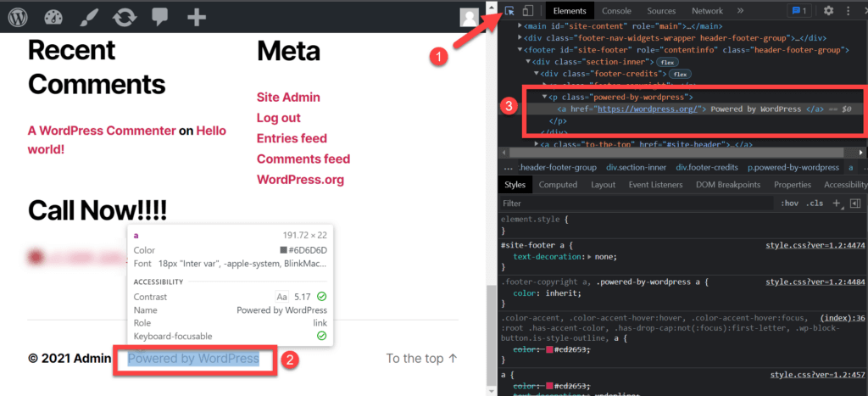Click the Powered by WordPress footer link
Viewport: 868px width, 396px height.
[193, 359]
